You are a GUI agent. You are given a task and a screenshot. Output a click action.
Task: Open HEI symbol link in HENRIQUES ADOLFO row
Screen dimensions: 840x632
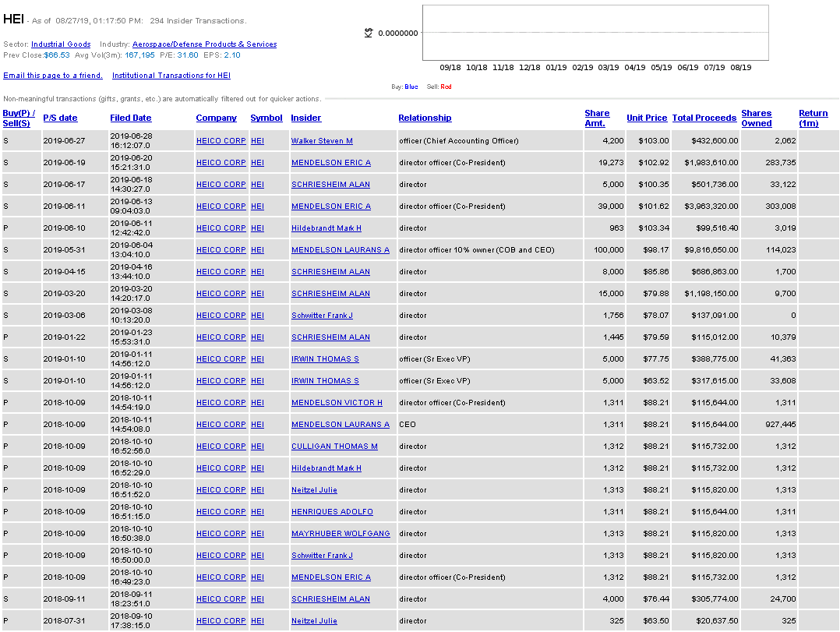click(x=257, y=512)
